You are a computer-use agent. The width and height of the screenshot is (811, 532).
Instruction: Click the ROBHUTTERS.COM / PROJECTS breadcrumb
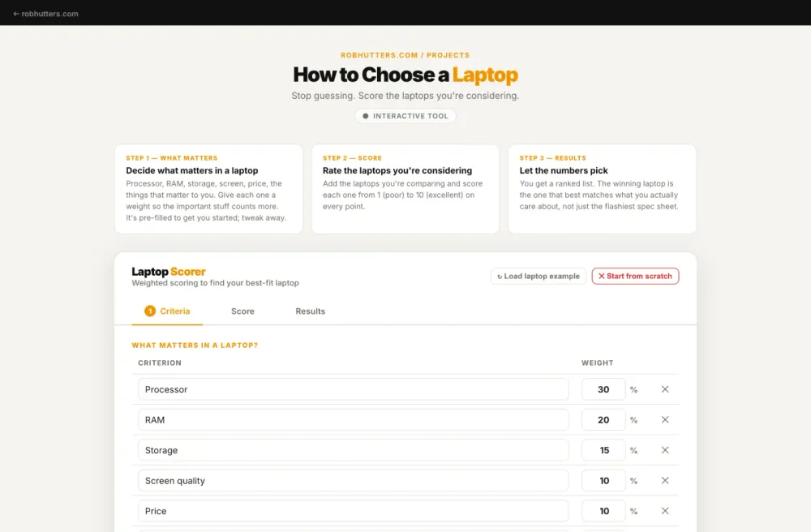point(405,55)
